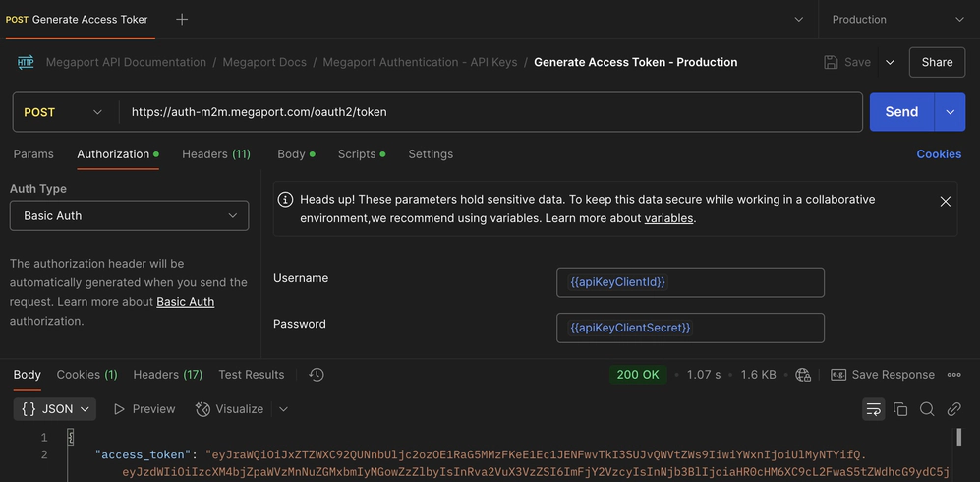Click the Save Response text button
Image resolution: width=980 pixels, height=482 pixels.
[x=894, y=375]
